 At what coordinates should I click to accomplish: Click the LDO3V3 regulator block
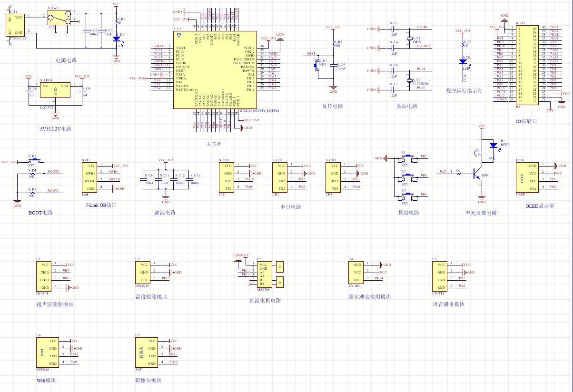click(55, 90)
